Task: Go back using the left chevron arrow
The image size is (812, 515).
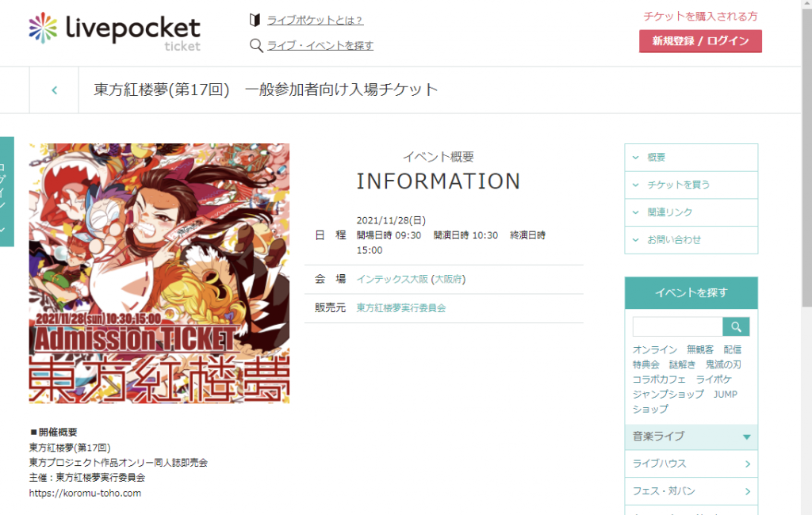Action: coord(55,90)
